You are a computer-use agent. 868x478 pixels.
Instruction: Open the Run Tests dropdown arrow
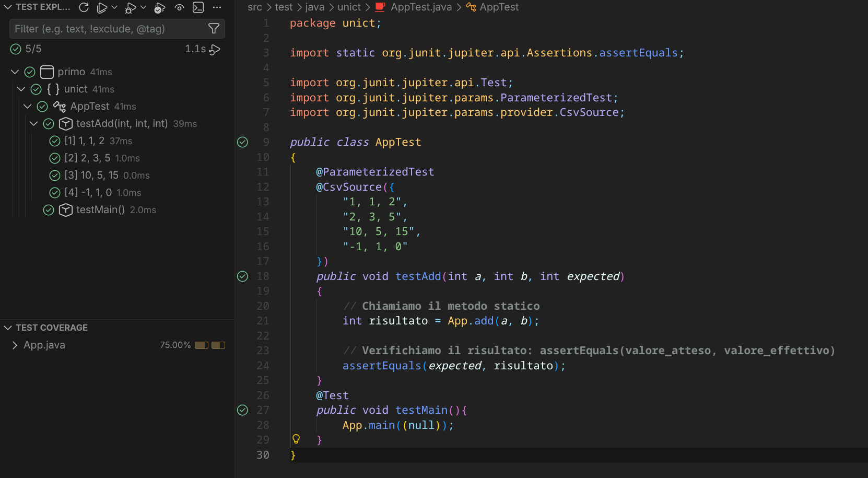[114, 7]
